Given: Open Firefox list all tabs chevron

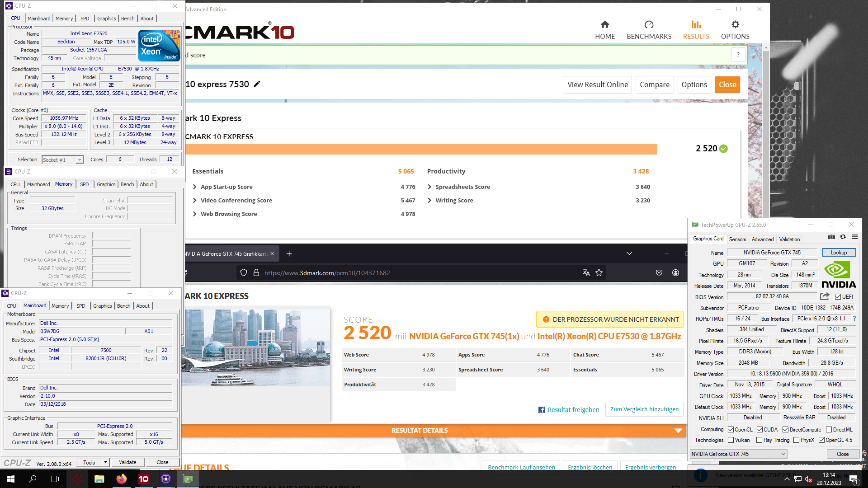Looking at the screenshot, I should pyautogui.click(x=629, y=253).
